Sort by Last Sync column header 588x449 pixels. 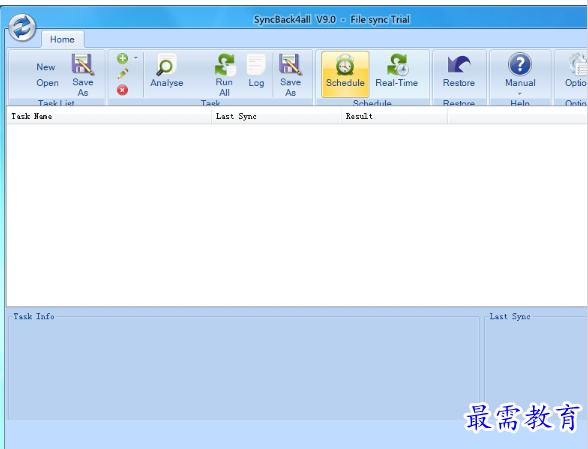pos(277,116)
